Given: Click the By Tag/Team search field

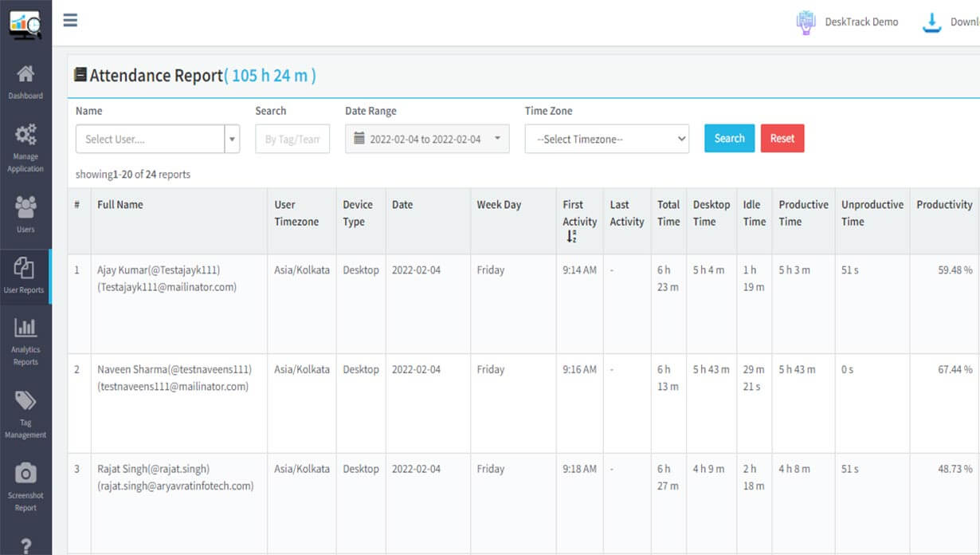Looking at the screenshot, I should pyautogui.click(x=292, y=139).
